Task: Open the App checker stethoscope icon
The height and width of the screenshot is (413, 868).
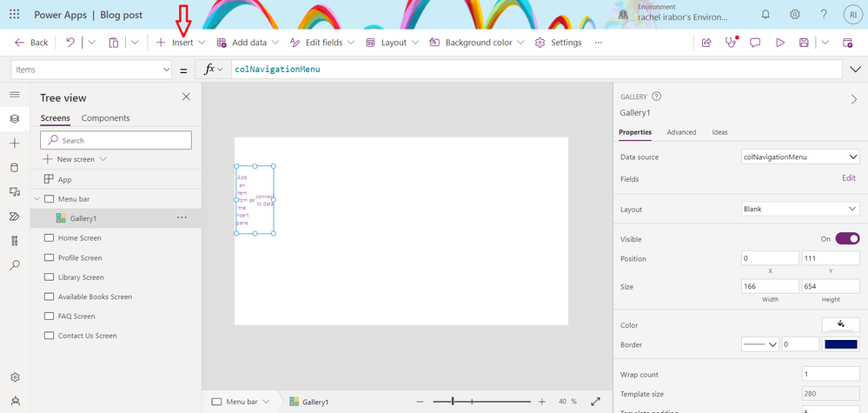Action: pyautogui.click(x=731, y=43)
